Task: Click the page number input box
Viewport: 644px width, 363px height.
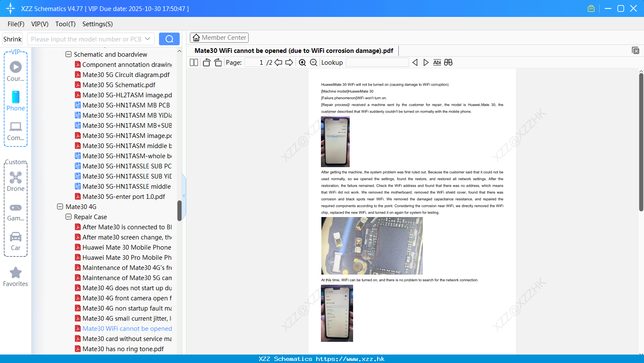Action: click(x=255, y=63)
